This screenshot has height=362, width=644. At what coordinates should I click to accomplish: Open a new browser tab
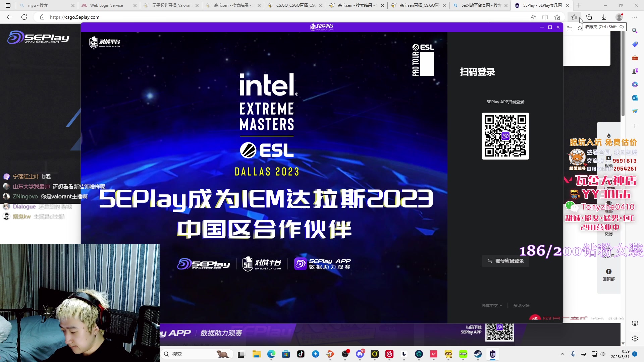[579, 5]
